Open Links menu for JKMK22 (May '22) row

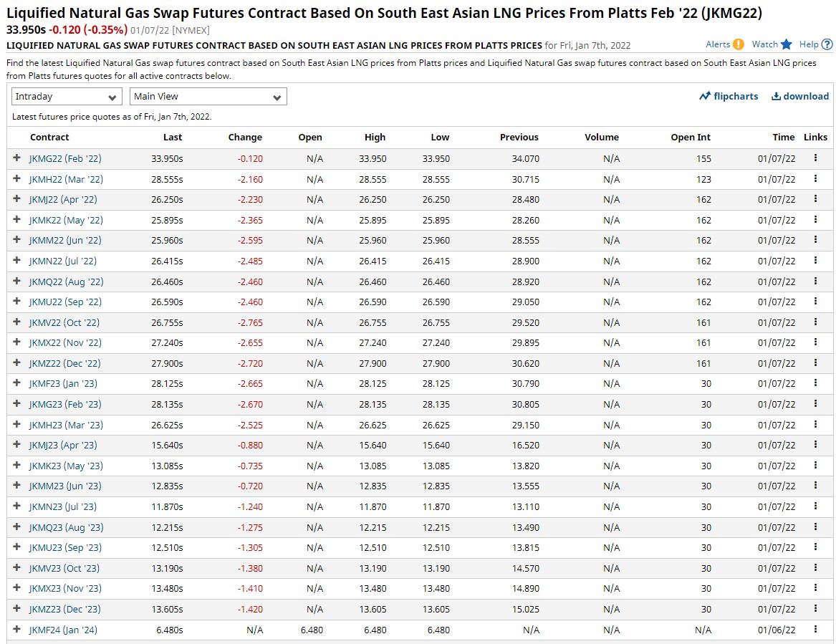[x=815, y=220]
